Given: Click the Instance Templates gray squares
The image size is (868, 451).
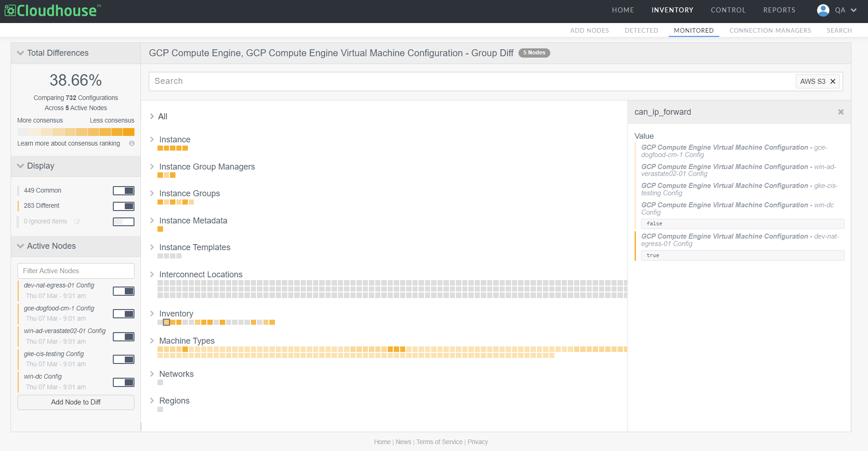Looking at the screenshot, I should pos(169,256).
